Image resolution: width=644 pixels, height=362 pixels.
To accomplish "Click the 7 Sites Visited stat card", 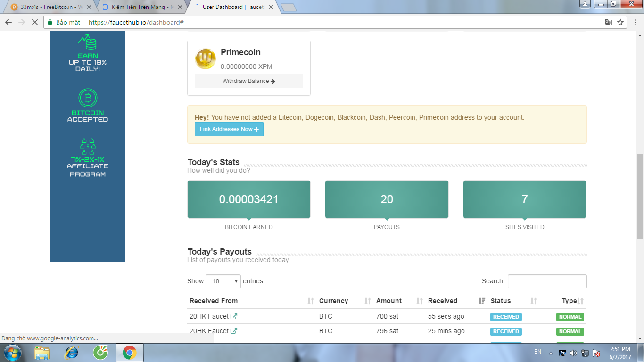I will (x=525, y=199).
